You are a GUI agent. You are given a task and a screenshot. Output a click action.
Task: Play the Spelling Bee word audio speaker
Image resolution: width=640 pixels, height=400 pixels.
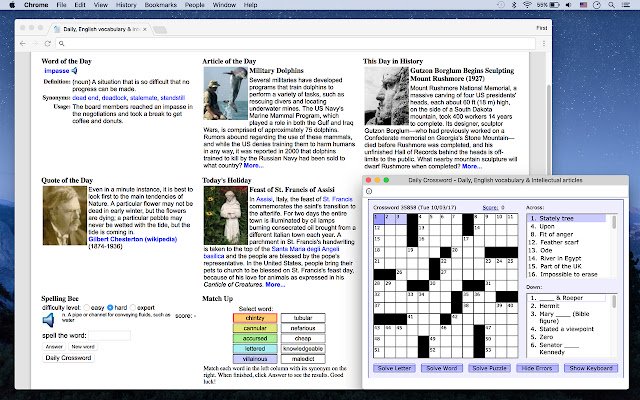pyautogui.click(x=48, y=320)
